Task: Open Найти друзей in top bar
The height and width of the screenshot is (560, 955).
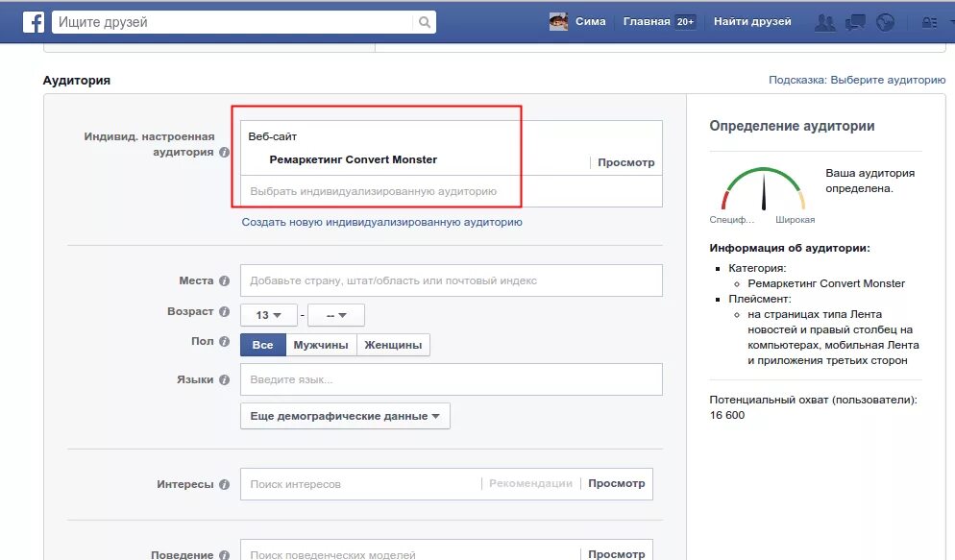Action: (752, 22)
